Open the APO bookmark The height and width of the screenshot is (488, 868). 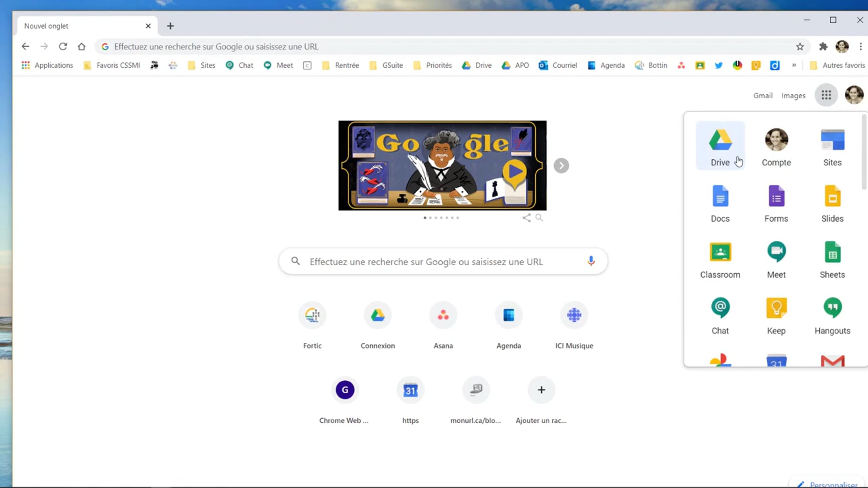coord(515,65)
